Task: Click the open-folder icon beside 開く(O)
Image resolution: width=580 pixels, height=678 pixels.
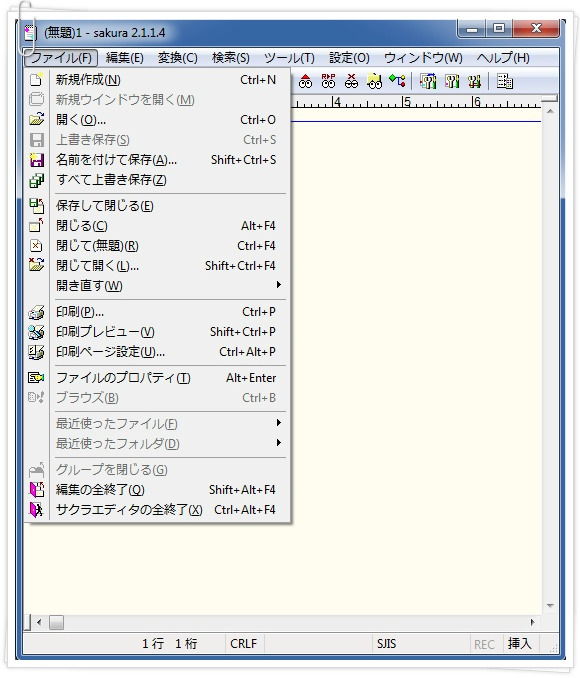Action: (36, 119)
